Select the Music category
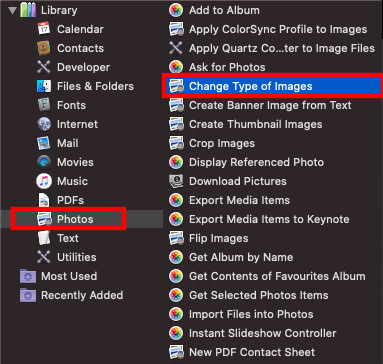Image resolution: width=383 pixels, height=364 pixels. 72,181
